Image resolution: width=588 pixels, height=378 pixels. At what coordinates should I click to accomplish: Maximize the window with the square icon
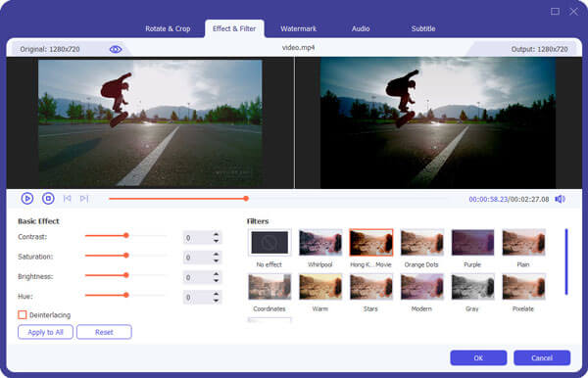click(555, 11)
